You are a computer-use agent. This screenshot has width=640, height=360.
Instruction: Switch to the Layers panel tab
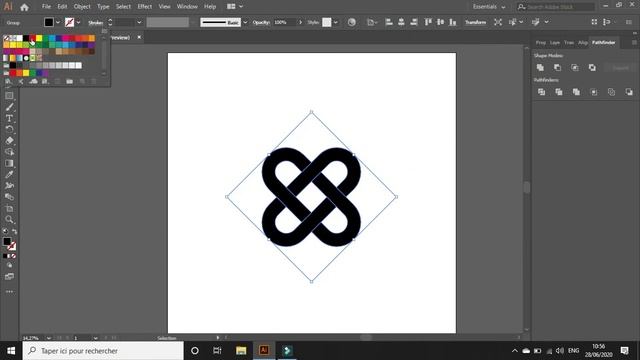(555, 42)
